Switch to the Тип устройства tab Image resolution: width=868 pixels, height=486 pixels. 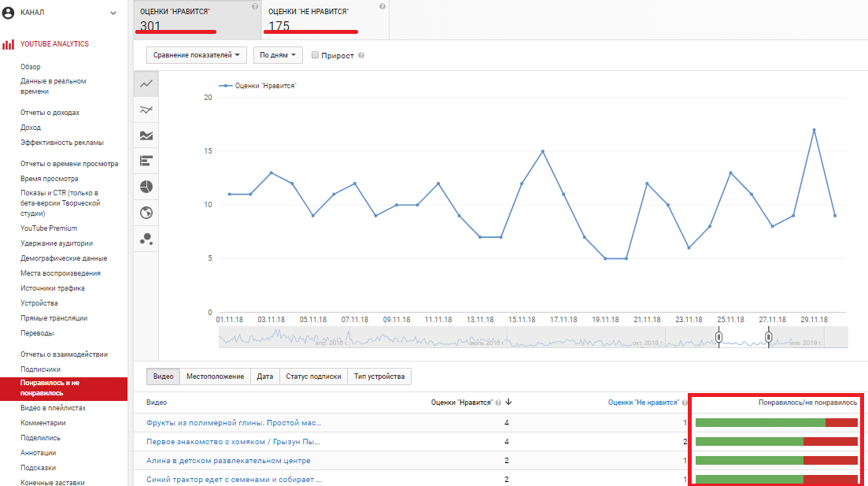point(379,377)
